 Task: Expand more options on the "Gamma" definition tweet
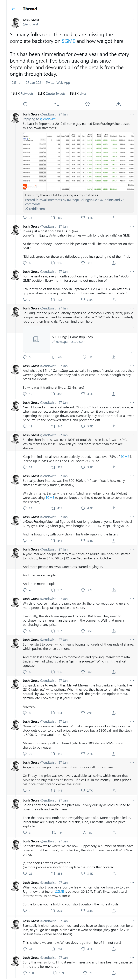[132, 721]
